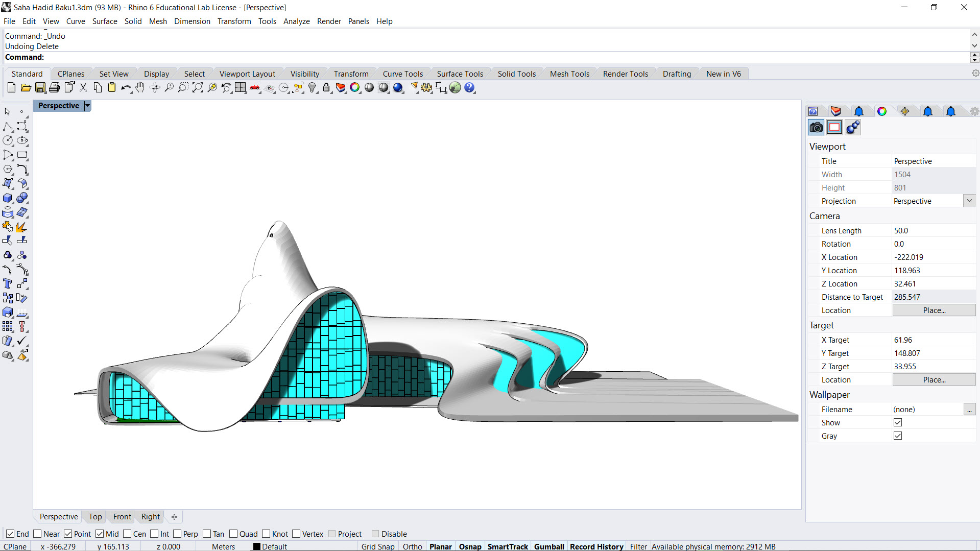This screenshot has width=980, height=551.
Task: Toggle the Wallpaper Gray checkbox
Action: 898,436
